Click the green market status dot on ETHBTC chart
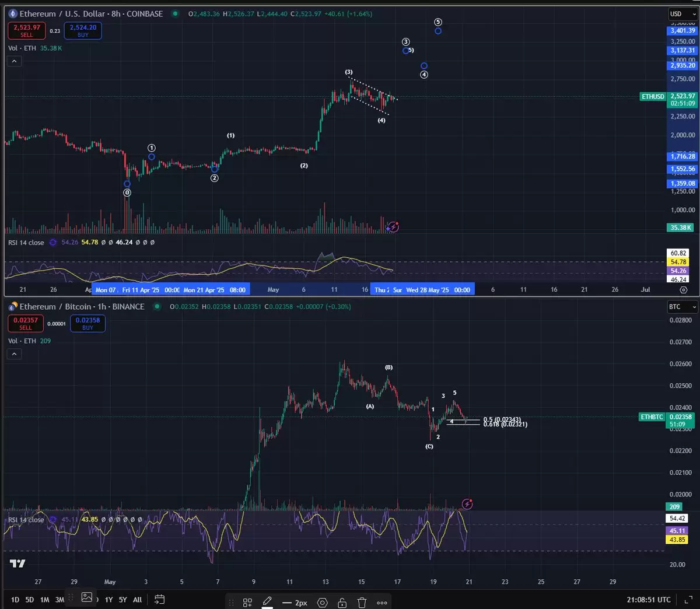700x609 pixels. 156,306
